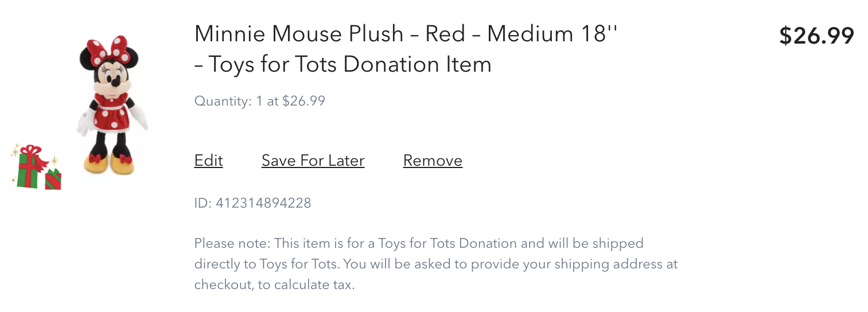Image resolution: width=868 pixels, height=312 pixels.
Task: Remove the Minnie Mouse plush from cart
Action: 433,161
